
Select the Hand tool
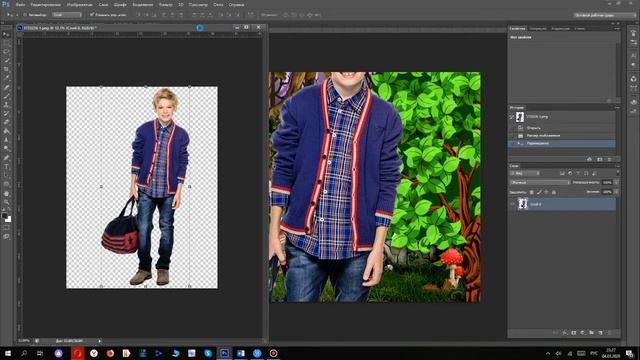click(7, 193)
